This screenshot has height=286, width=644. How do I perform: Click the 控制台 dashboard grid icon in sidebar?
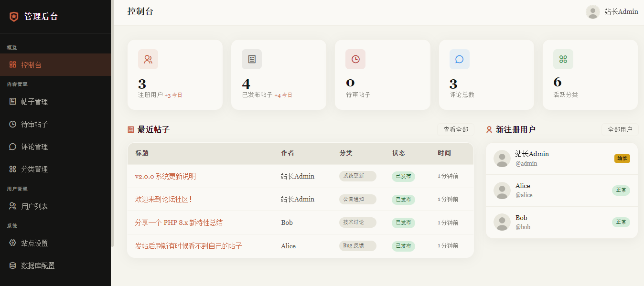(x=13, y=64)
